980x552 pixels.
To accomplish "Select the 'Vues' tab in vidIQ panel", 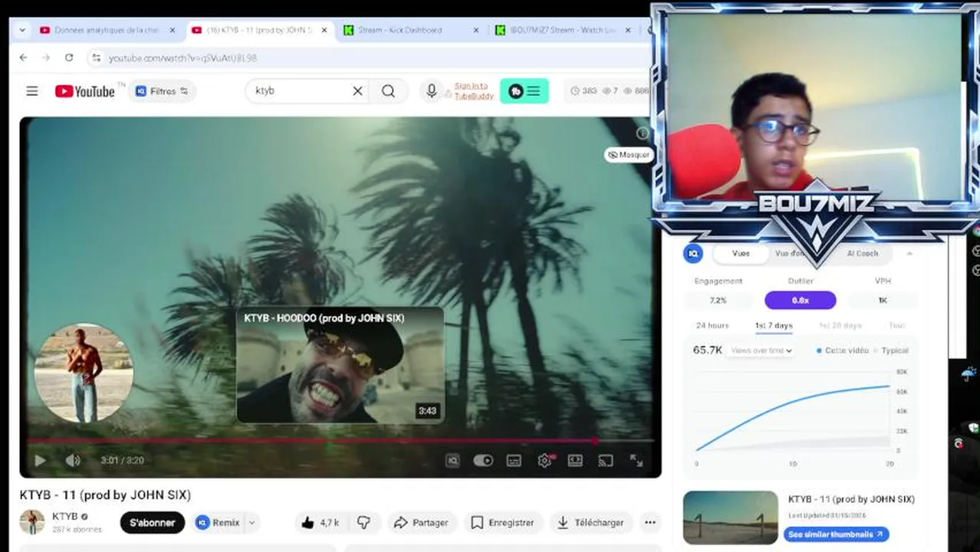I will [741, 254].
